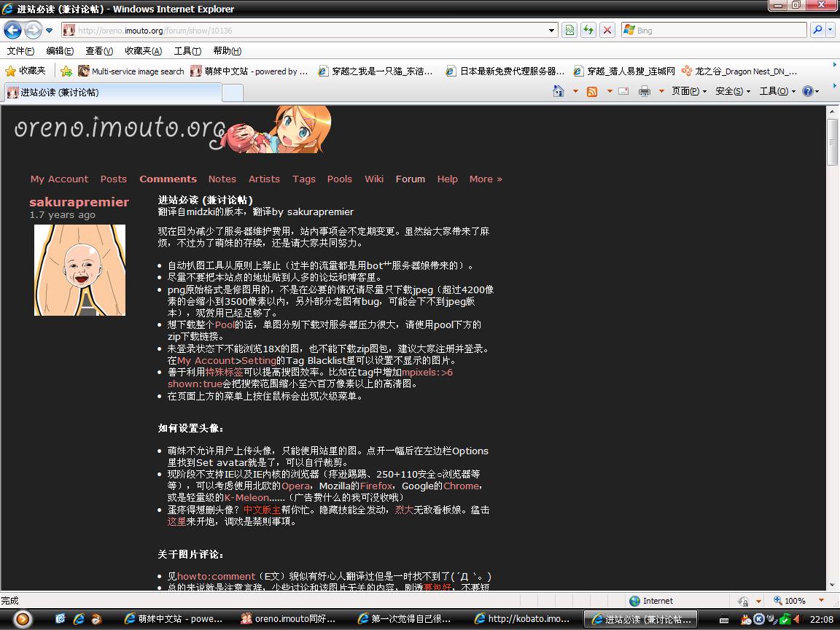Open the Firefox link in post
Screen dimensions: 840x630
click(376, 486)
